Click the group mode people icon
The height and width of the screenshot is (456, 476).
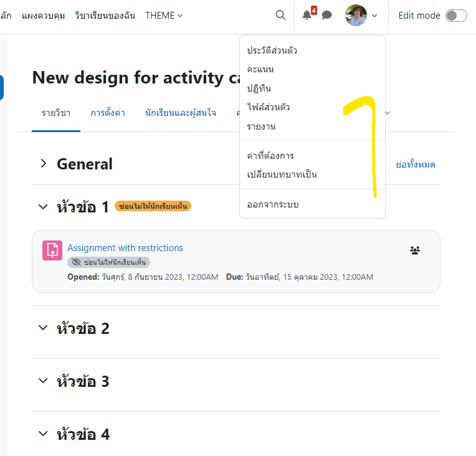tap(415, 250)
